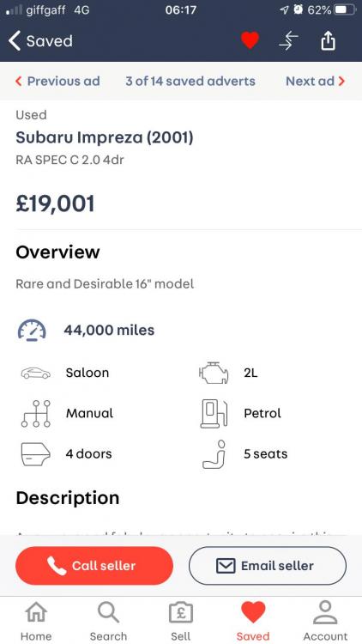The height and width of the screenshot is (644, 362).
Task: Select the £19,001 price text
Action: click(x=55, y=204)
